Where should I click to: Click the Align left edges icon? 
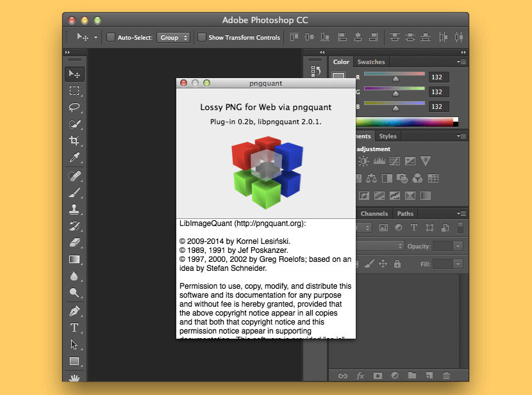342,37
